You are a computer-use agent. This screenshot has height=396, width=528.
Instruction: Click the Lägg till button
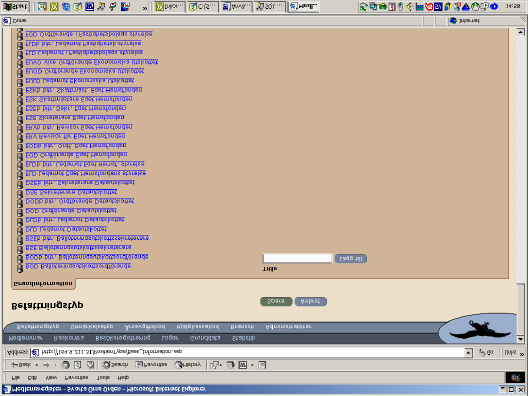point(351,259)
